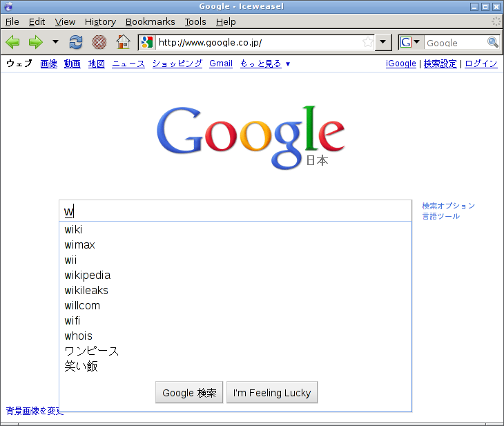
Task: Select the wifi suggestion
Action: click(235, 320)
